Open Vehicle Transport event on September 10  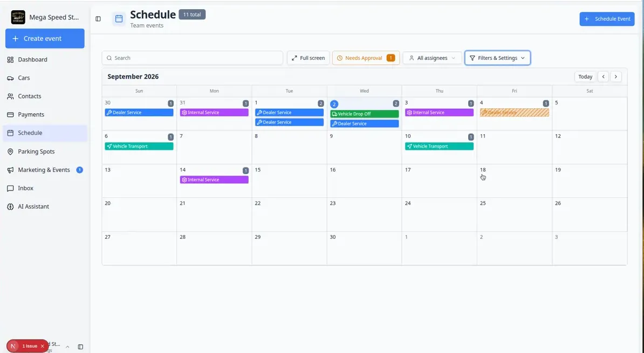click(x=439, y=146)
